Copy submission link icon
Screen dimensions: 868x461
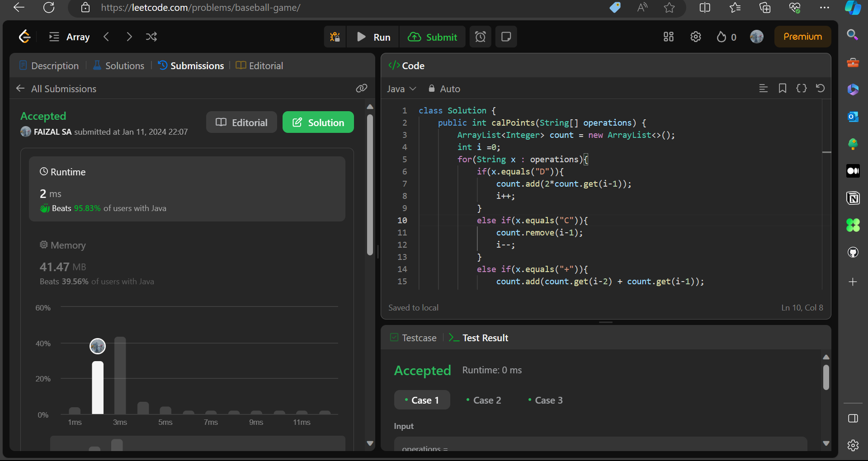click(x=362, y=89)
